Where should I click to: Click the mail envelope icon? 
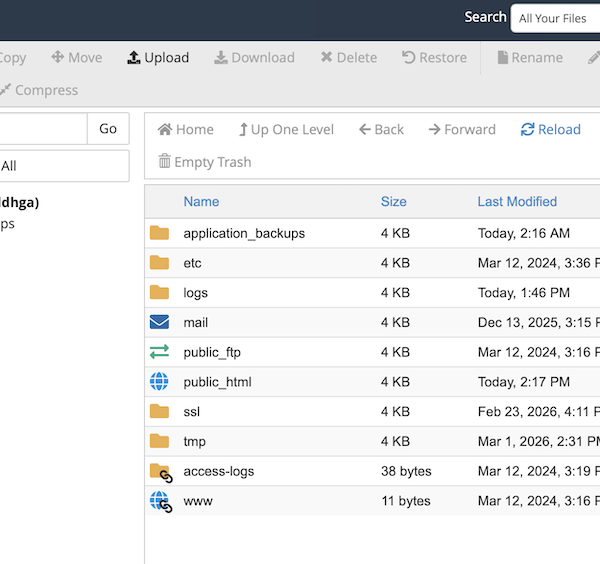pyautogui.click(x=160, y=322)
